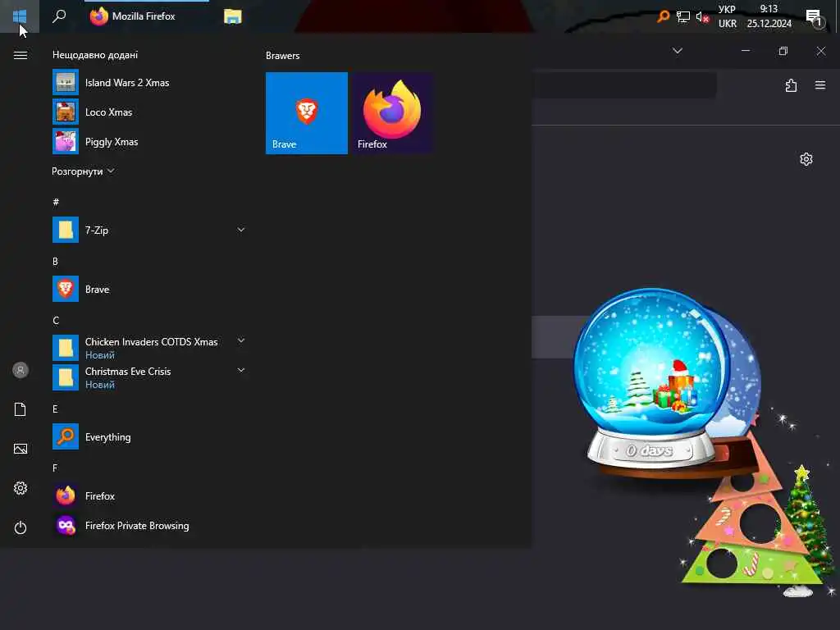
Task: Open Chicken Invaders COTDS Xmas folder
Action: (148, 348)
